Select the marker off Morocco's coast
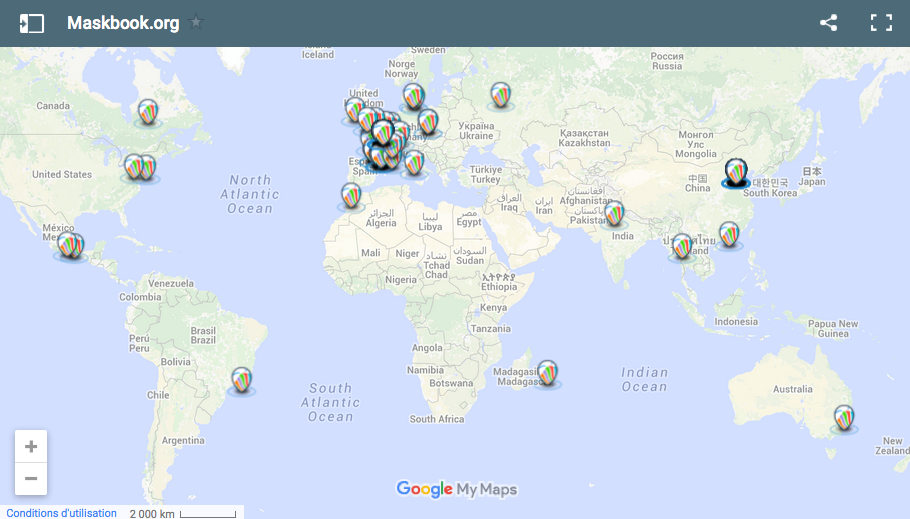The width and height of the screenshot is (910, 519). click(x=351, y=195)
